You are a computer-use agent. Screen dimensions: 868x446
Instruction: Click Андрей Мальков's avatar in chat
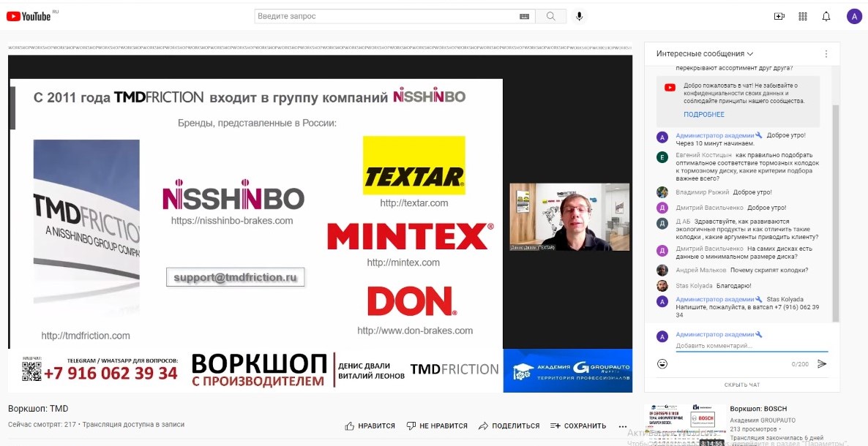pos(662,271)
